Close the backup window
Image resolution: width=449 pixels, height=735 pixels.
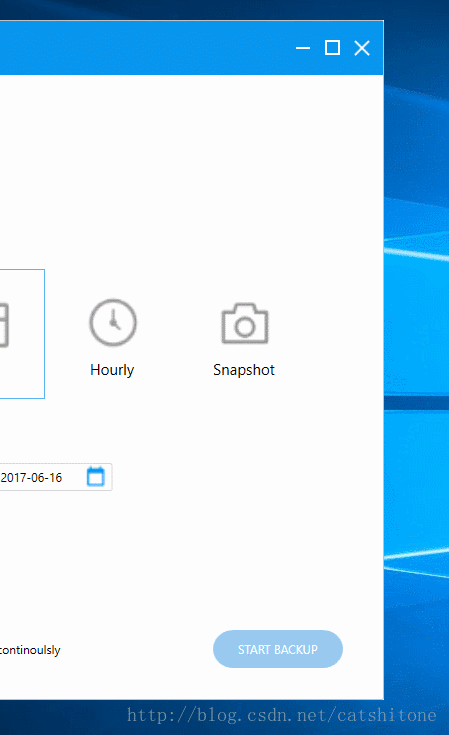(x=362, y=48)
